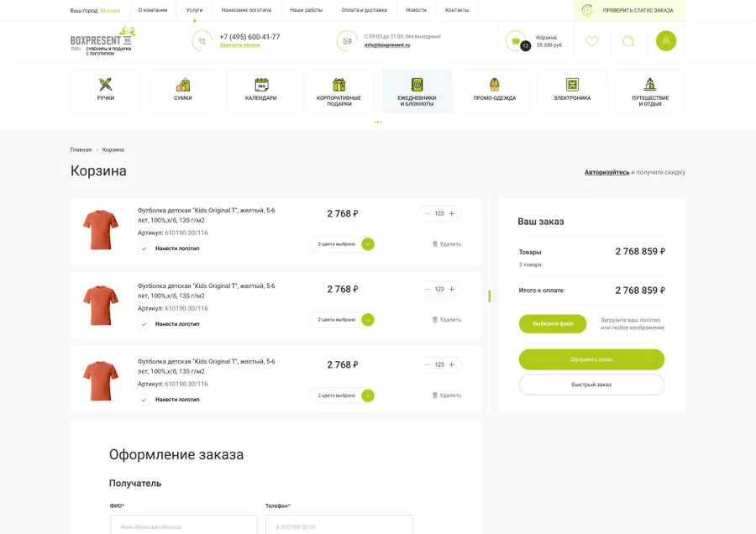The height and width of the screenshot is (534, 756).
Task: Expand color dropdown for first t-shirt
Action: [x=368, y=244]
